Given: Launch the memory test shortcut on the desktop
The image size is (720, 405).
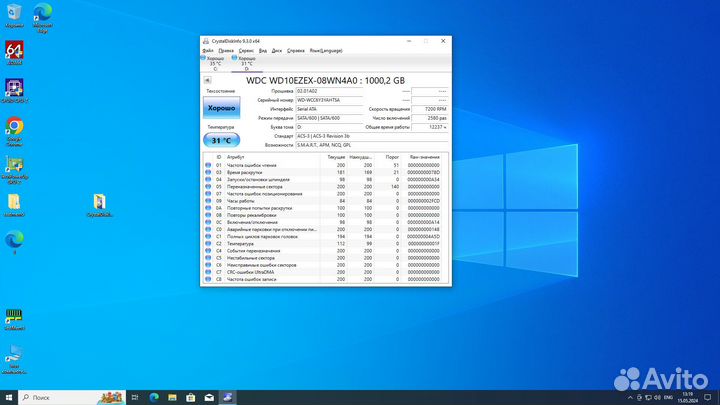Looking at the screenshot, I should [14, 319].
